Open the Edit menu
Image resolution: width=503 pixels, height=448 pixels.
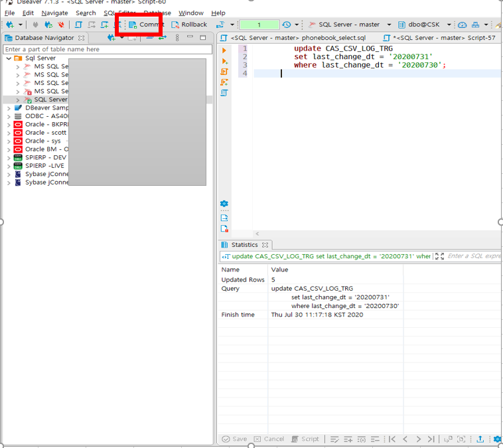tap(28, 13)
